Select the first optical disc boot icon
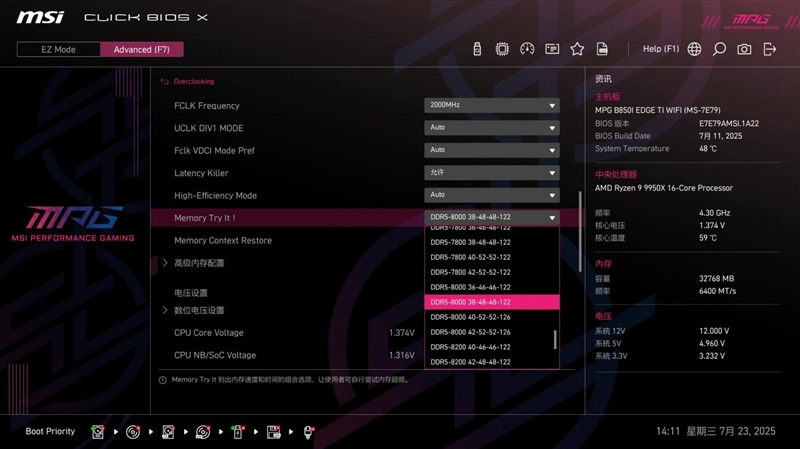The width and height of the screenshot is (800, 449). pyautogui.click(x=133, y=432)
